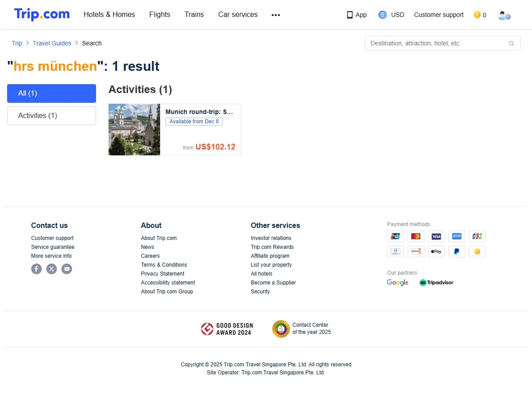Click the Contact Center of the year badge
Viewport: 532px width, 410px height.
tap(302, 329)
